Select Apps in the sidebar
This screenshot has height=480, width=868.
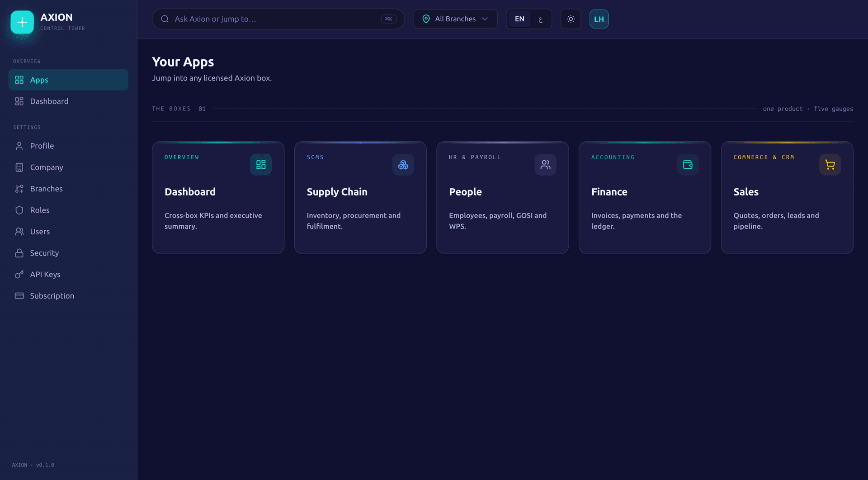point(68,80)
